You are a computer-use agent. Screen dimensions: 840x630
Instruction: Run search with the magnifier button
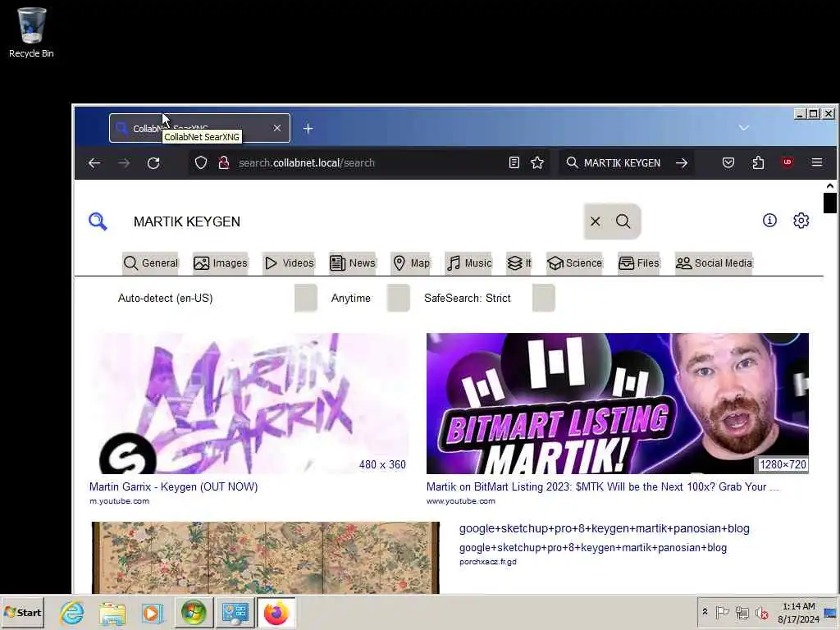(623, 221)
